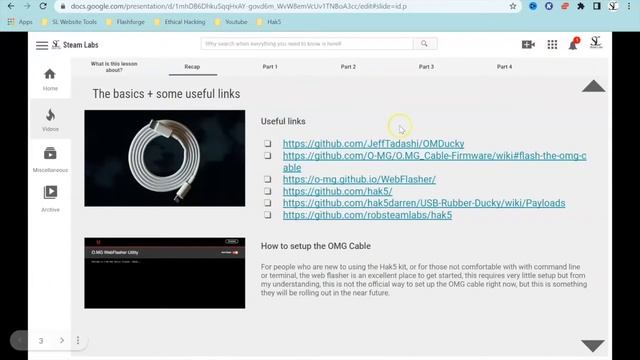Reload the page with refresh icon
Viewport: 640px width, 360px height.
[43, 6]
